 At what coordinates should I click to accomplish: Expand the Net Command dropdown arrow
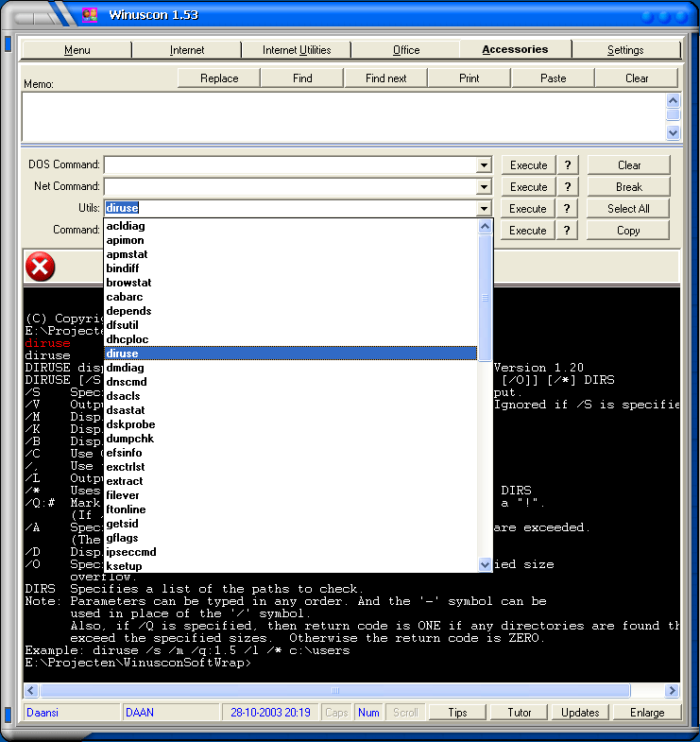[484, 187]
